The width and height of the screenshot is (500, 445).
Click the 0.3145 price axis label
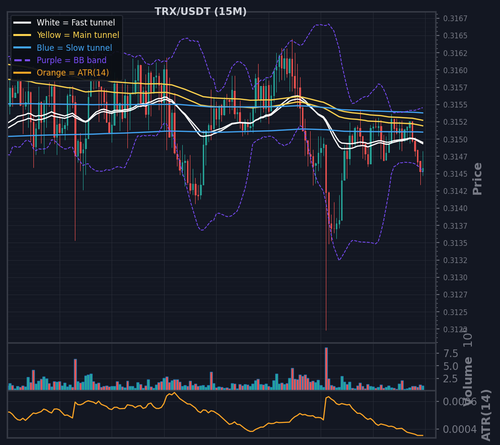[x=455, y=174]
